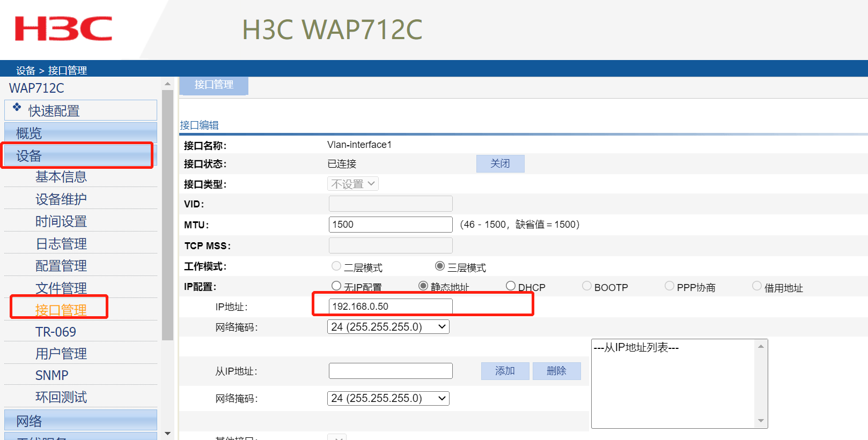Click 删除 to remove secondary IP

pyautogui.click(x=557, y=371)
